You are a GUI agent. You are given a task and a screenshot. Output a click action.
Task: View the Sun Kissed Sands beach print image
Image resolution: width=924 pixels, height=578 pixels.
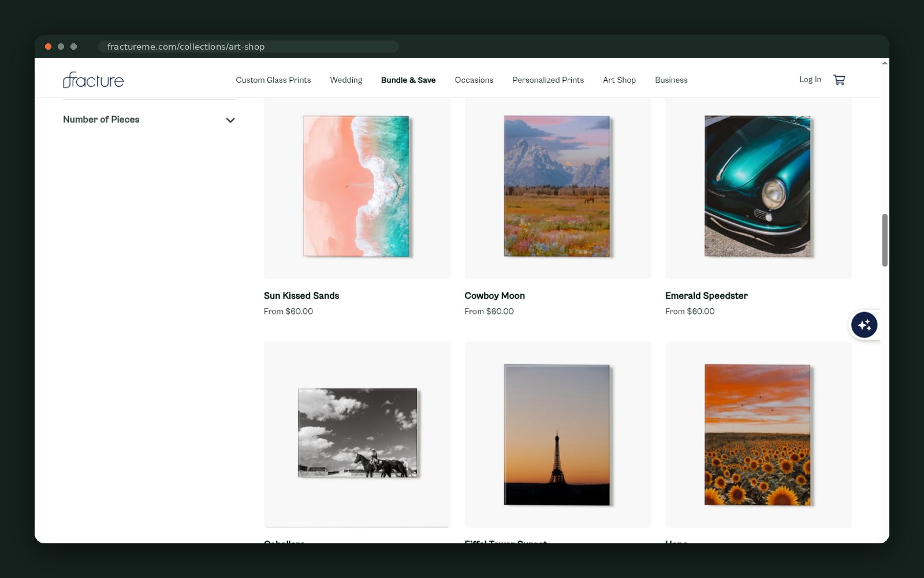click(x=356, y=186)
